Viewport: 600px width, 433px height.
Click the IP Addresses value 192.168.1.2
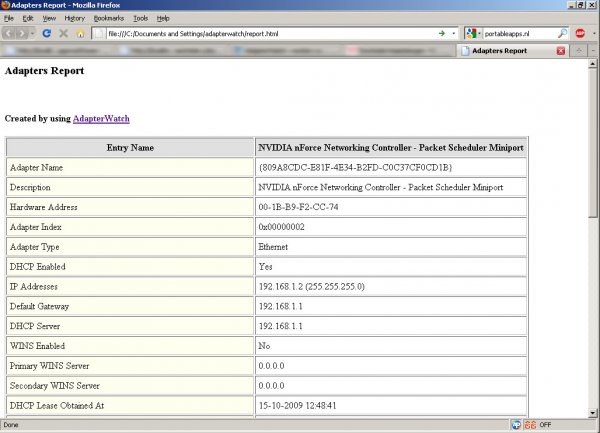[312, 286]
